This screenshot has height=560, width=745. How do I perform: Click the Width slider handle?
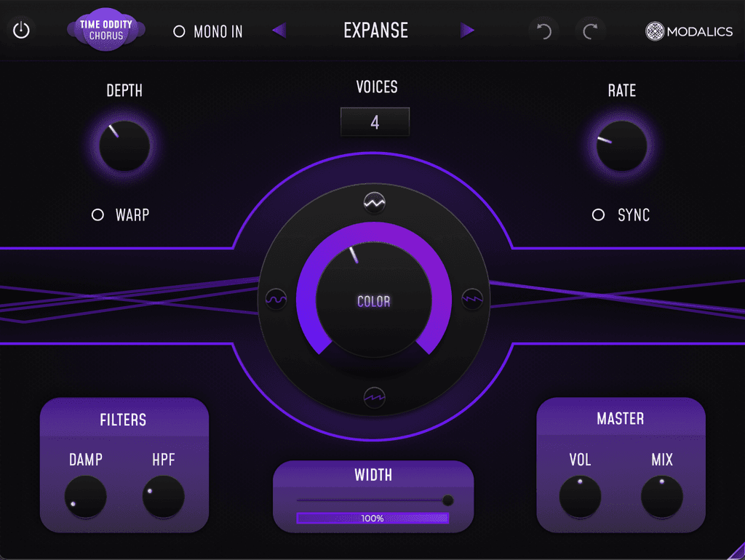pyautogui.click(x=447, y=500)
